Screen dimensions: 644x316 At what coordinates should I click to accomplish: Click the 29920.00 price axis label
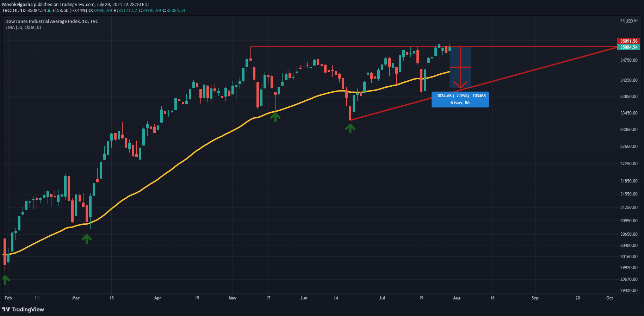(x=629, y=268)
